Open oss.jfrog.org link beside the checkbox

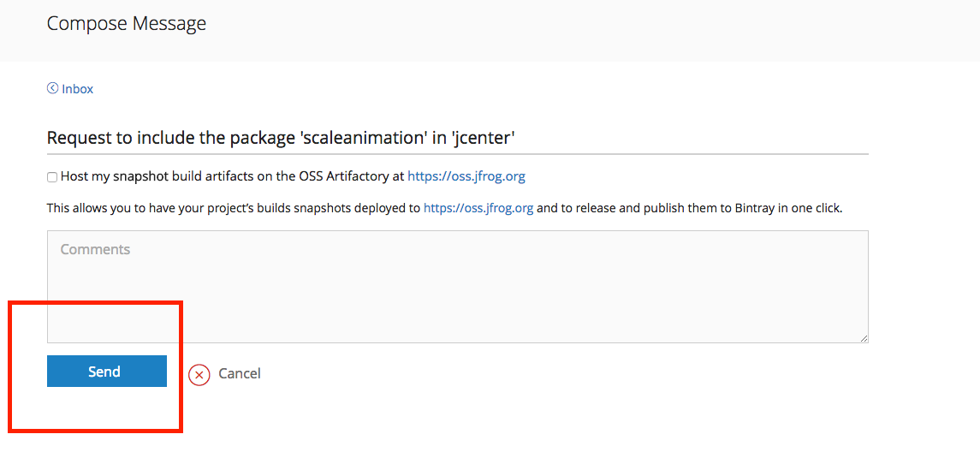(x=466, y=176)
